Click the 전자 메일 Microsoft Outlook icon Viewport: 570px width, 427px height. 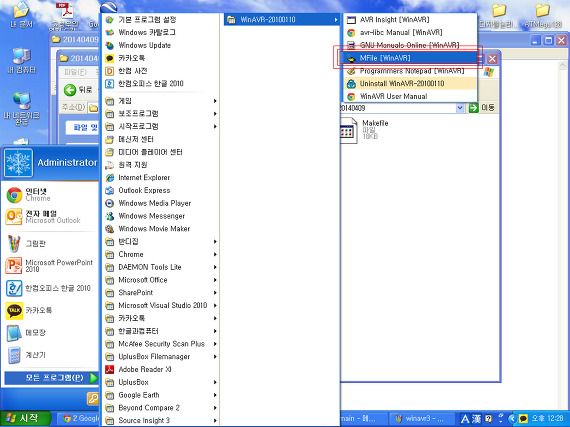pyautogui.click(x=14, y=217)
